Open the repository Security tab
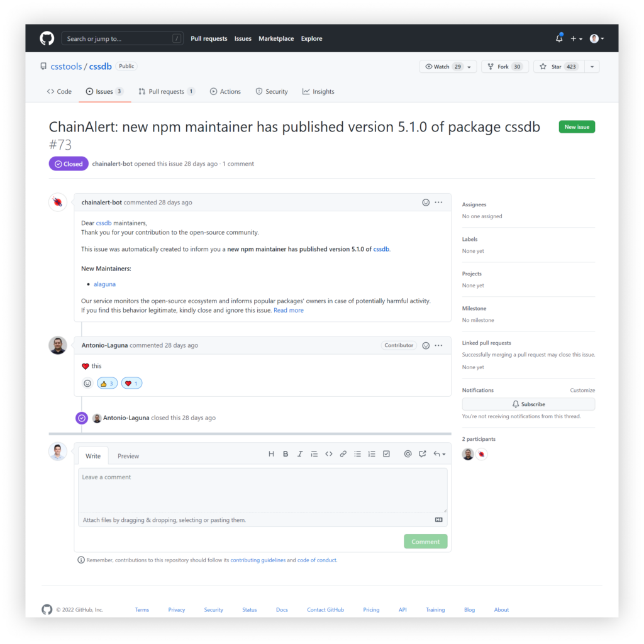 click(272, 92)
